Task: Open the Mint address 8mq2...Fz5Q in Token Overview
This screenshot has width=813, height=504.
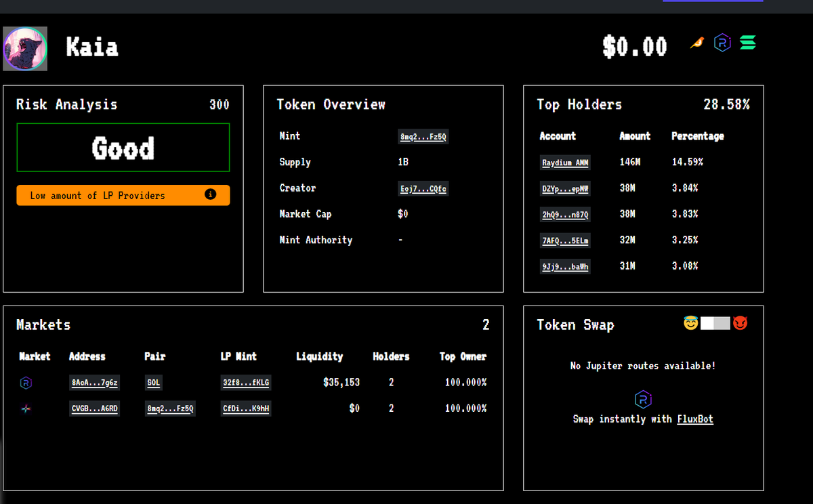Action: point(423,137)
